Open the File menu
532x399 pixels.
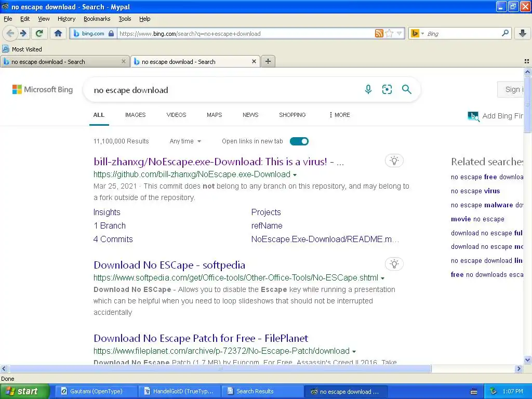point(8,19)
